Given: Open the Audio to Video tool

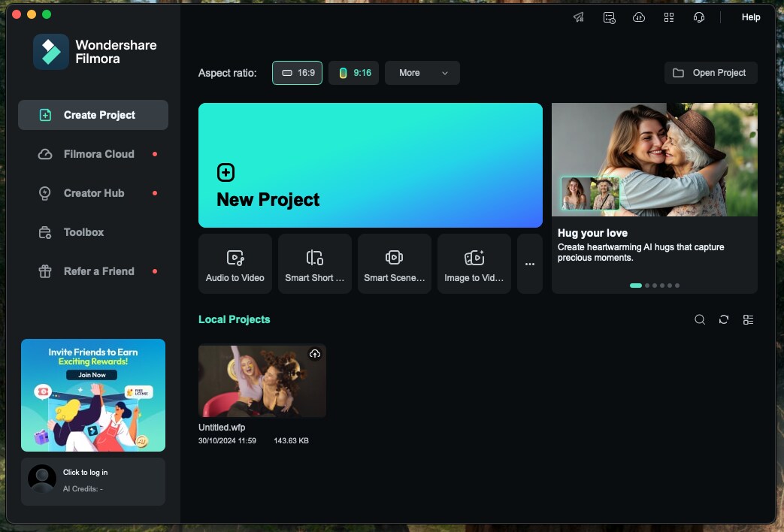Looking at the screenshot, I should 235,264.
